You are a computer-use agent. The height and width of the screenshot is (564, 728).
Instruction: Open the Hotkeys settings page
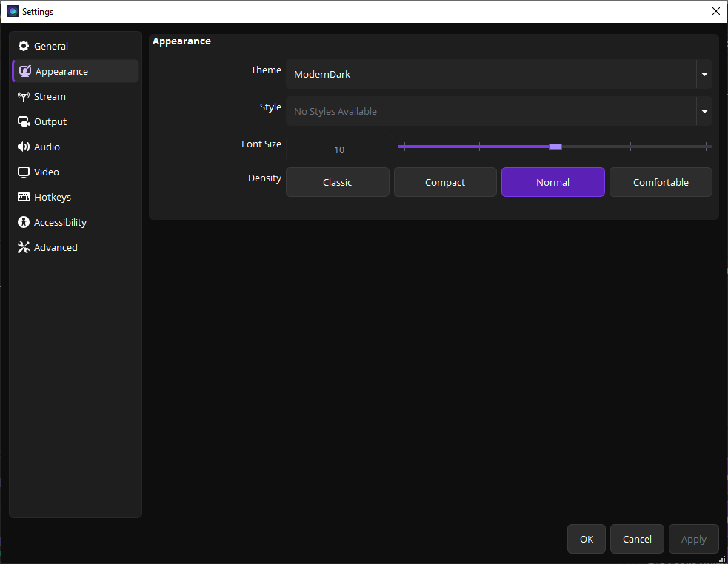(x=76, y=197)
